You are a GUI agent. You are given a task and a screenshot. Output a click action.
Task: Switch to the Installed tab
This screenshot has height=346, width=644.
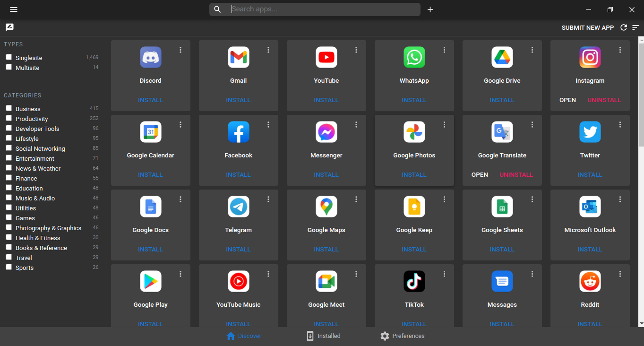[323, 336]
